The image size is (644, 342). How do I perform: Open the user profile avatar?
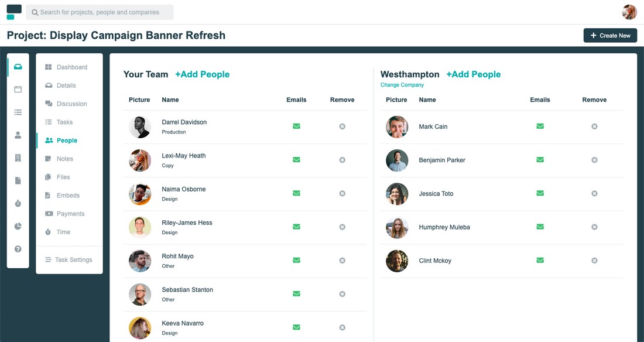(629, 12)
